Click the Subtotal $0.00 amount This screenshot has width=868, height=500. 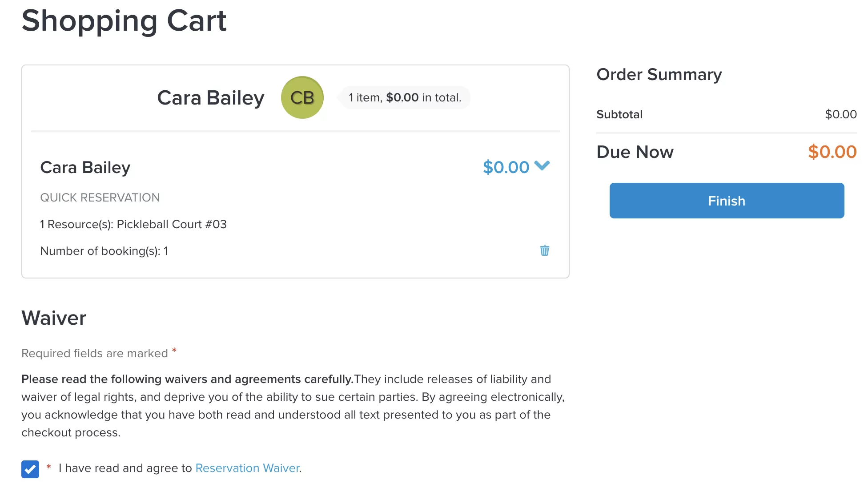(840, 114)
